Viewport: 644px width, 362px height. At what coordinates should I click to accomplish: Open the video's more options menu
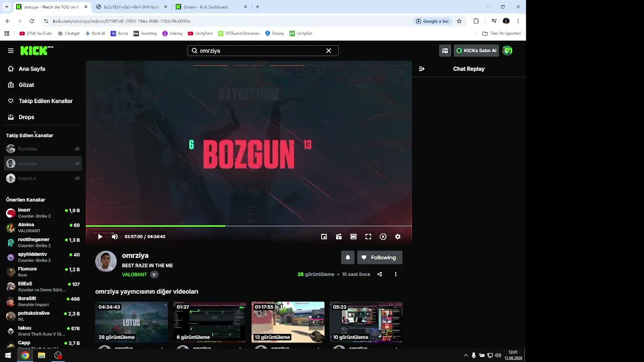pos(396,275)
